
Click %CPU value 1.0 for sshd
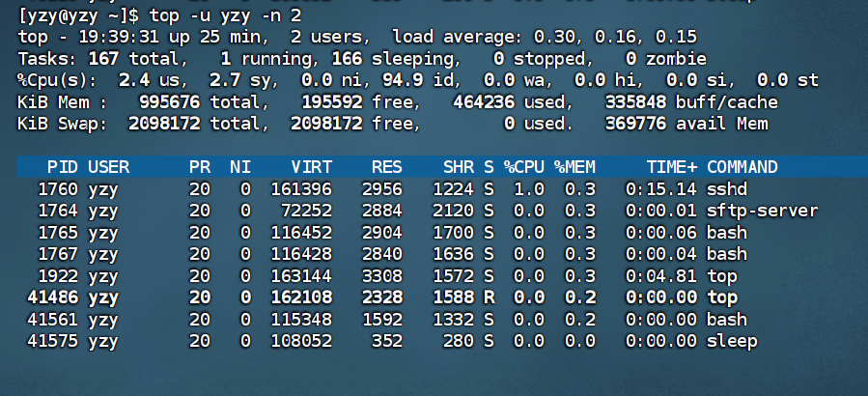tap(529, 189)
